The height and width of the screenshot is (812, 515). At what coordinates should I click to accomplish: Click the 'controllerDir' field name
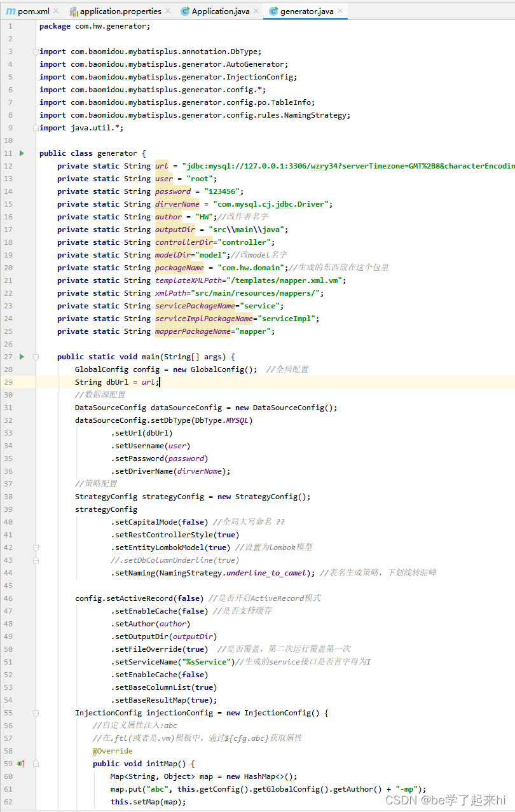point(184,242)
